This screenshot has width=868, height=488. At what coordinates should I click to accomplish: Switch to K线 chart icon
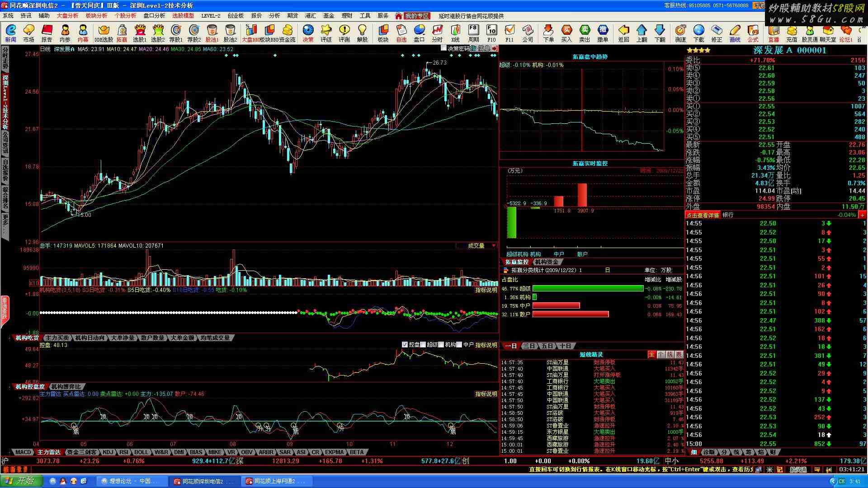point(455,33)
